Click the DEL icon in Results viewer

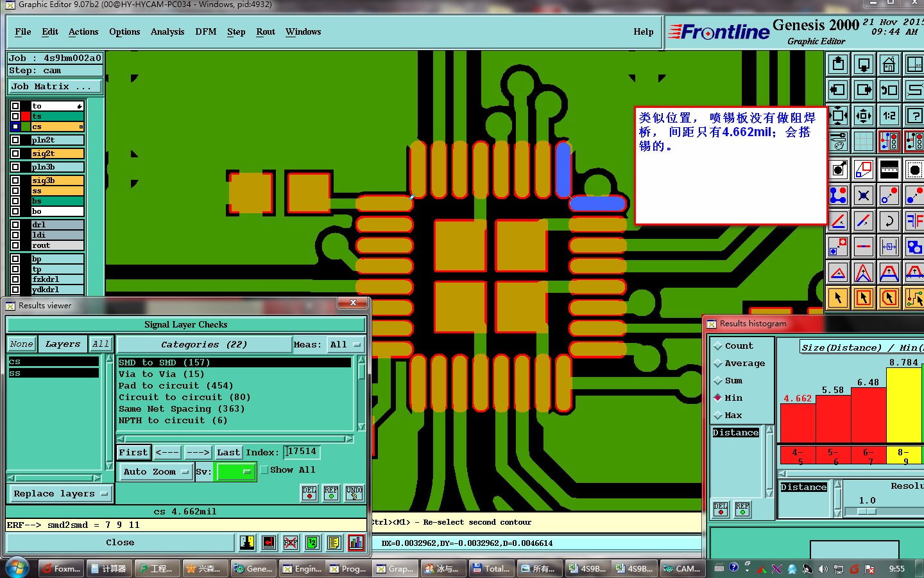[x=309, y=493]
